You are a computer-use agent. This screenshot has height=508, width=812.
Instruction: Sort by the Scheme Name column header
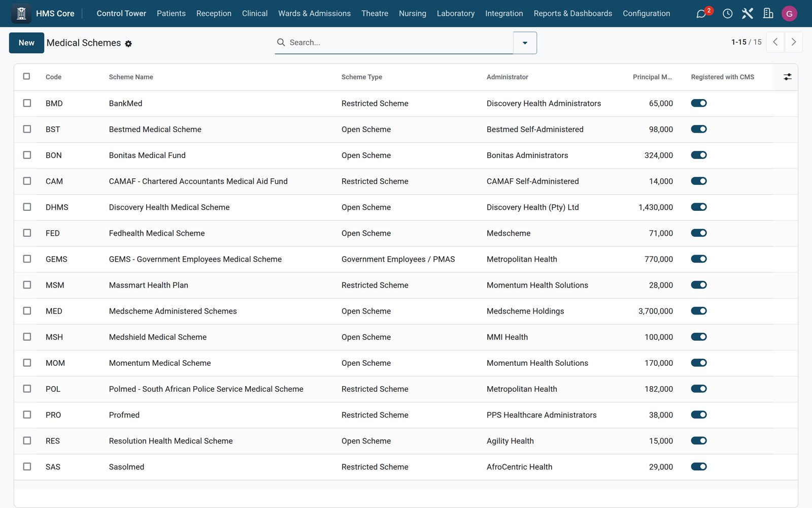click(131, 77)
